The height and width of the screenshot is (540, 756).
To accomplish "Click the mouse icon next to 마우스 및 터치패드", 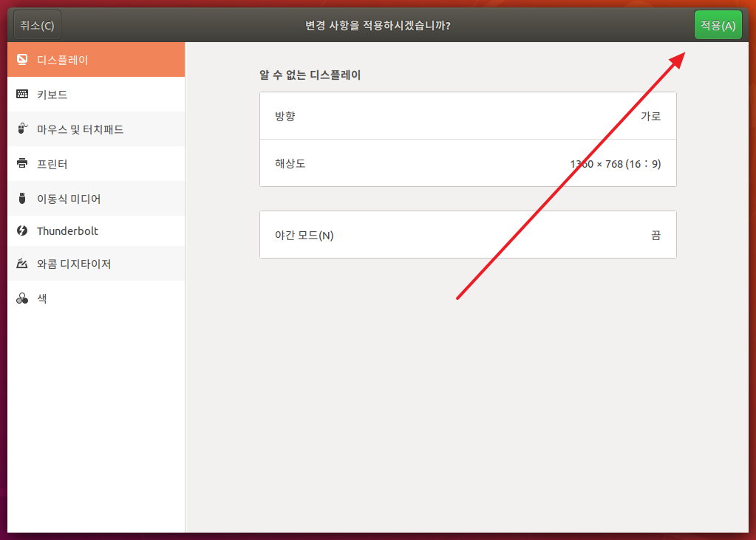I will tap(22, 129).
